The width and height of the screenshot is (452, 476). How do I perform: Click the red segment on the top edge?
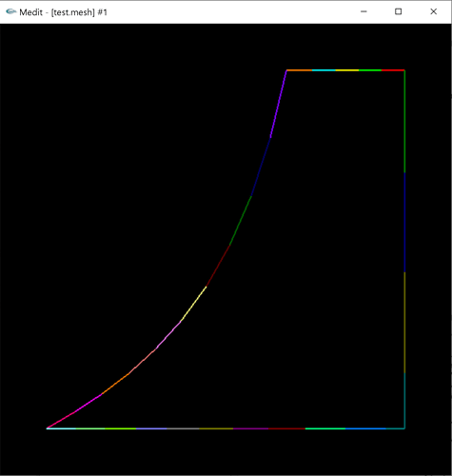(393, 70)
